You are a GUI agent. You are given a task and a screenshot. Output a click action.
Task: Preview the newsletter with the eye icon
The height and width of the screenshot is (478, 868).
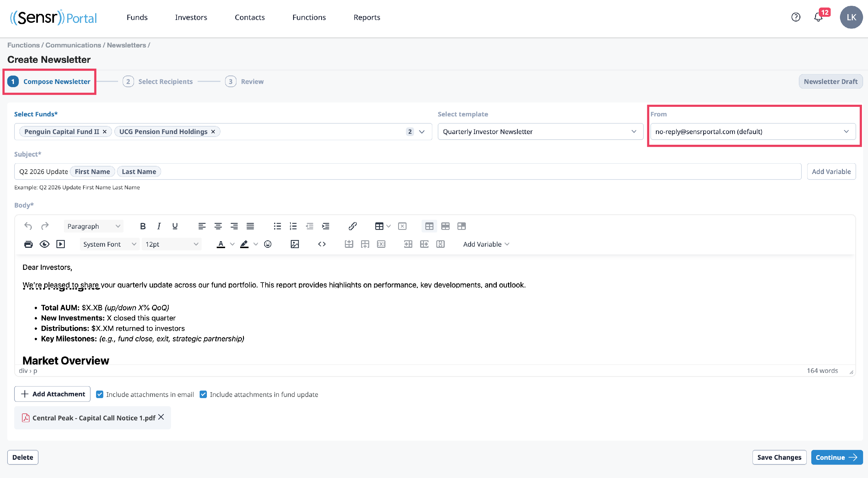tap(45, 244)
